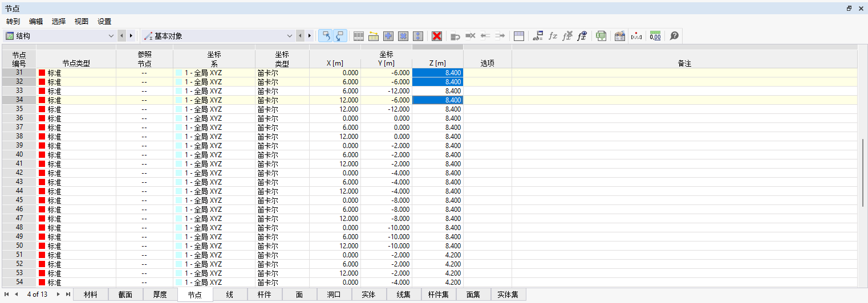This screenshot has width=868, height=303.
Task: Go to the first table page
Action: pos(7,294)
